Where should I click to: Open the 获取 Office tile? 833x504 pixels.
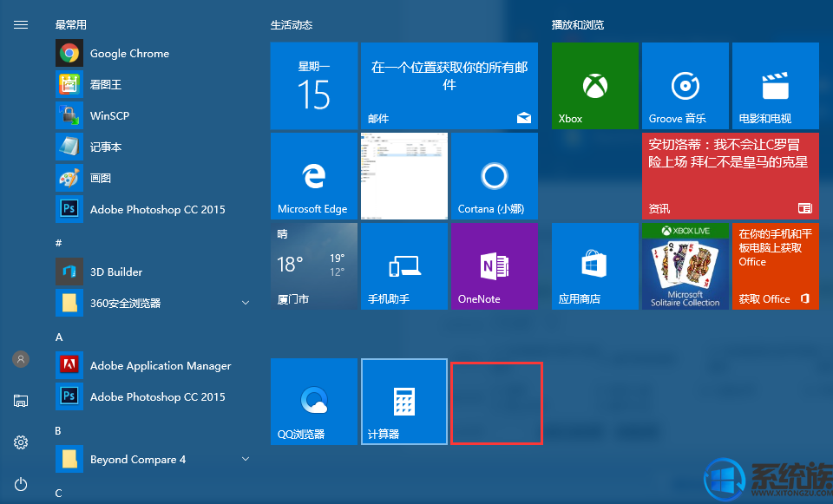point(776,266)
